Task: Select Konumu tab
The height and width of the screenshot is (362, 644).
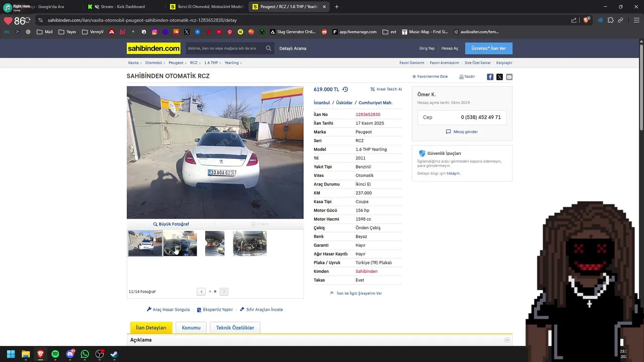Action: coord(191,328)
